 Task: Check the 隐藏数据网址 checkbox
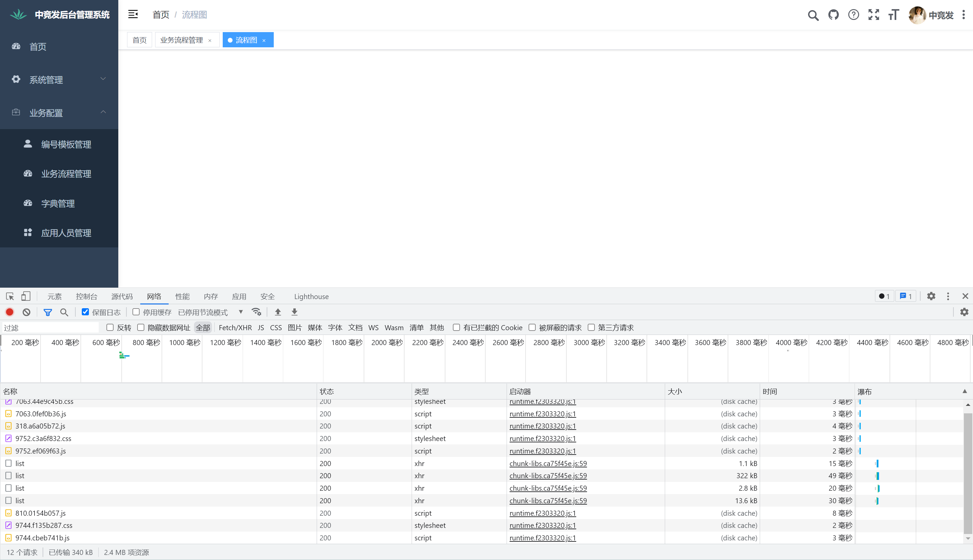click(141, 327)
